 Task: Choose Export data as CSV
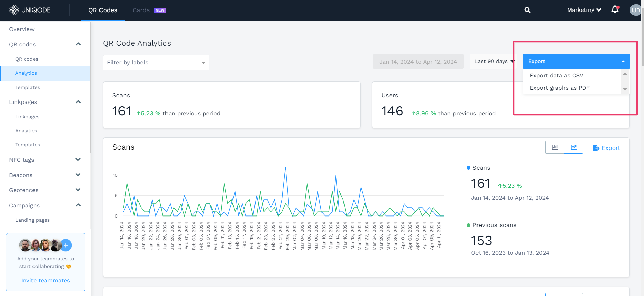coord(556,76)
